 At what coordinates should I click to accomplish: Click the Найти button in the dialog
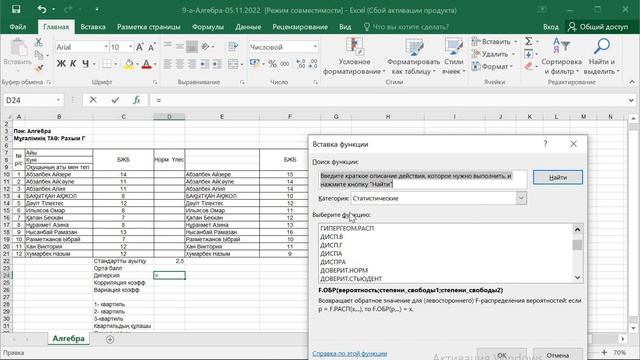click(558, 177)
